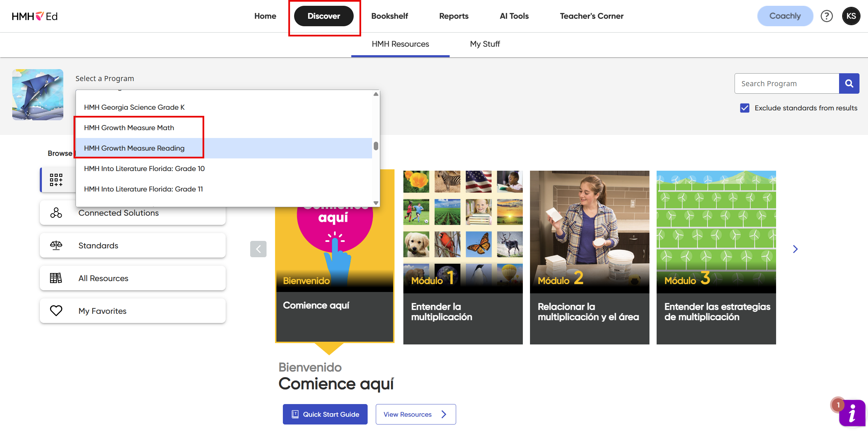868x432 pixels.
Task: Switch to HMH Resources sub-tab
Action: 400,44
